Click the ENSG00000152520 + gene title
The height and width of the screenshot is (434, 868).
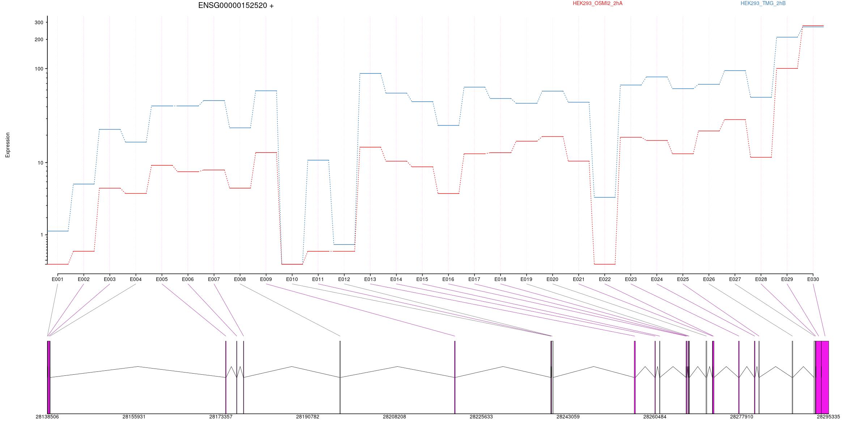pyautogui.click(x=236, y=5)
